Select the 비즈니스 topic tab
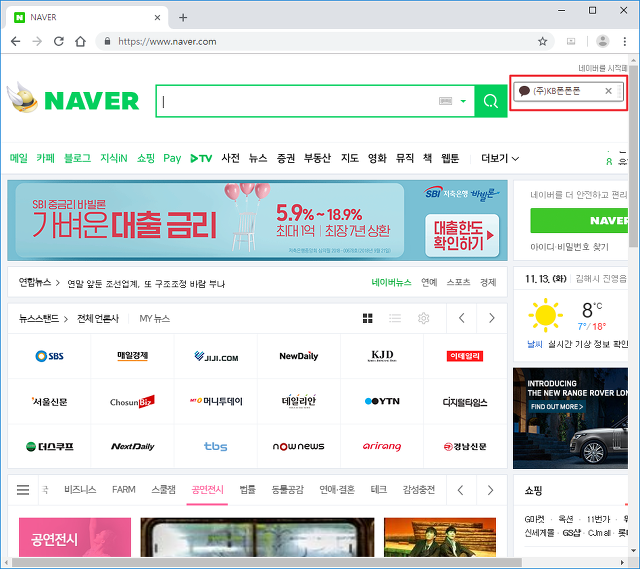The image size is (640, 569). (x=80, y=489)
